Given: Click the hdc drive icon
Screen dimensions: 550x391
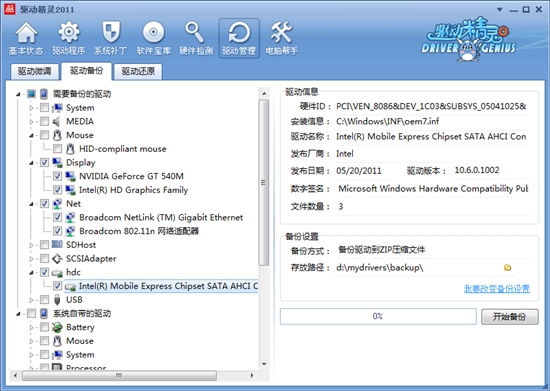Looking at the screenshot, I should [x=57, y=272].
